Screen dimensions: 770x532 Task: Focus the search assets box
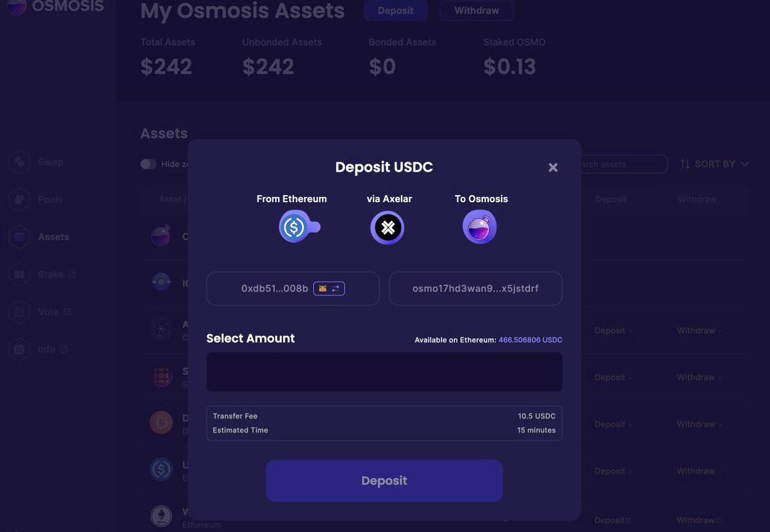[x=619, y=164]
